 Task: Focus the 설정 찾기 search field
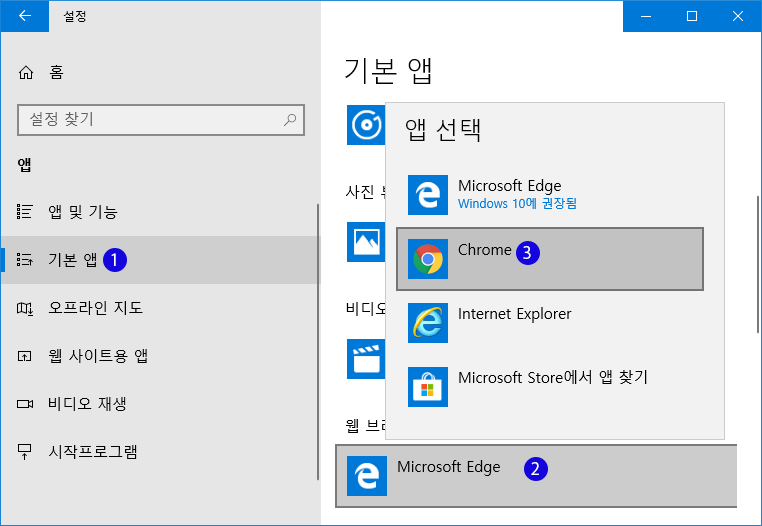coord(161,120)
